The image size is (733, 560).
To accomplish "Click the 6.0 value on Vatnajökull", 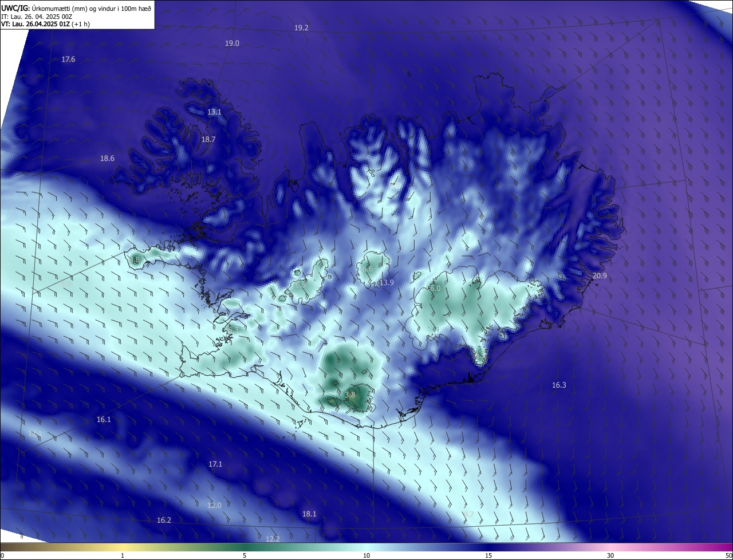I will pyautogui.click(x=435, y=289).
